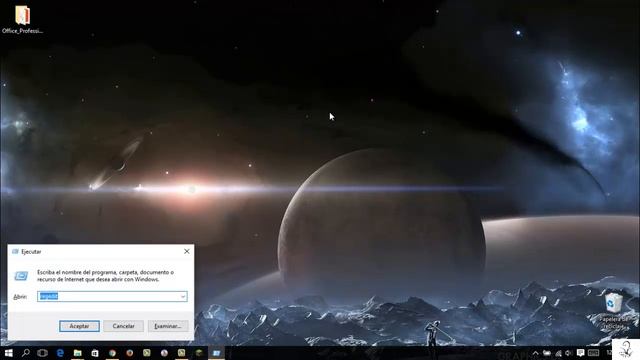Expand the Abrir combo box dropdown arrow
The image size is (640, 360).
183,296
